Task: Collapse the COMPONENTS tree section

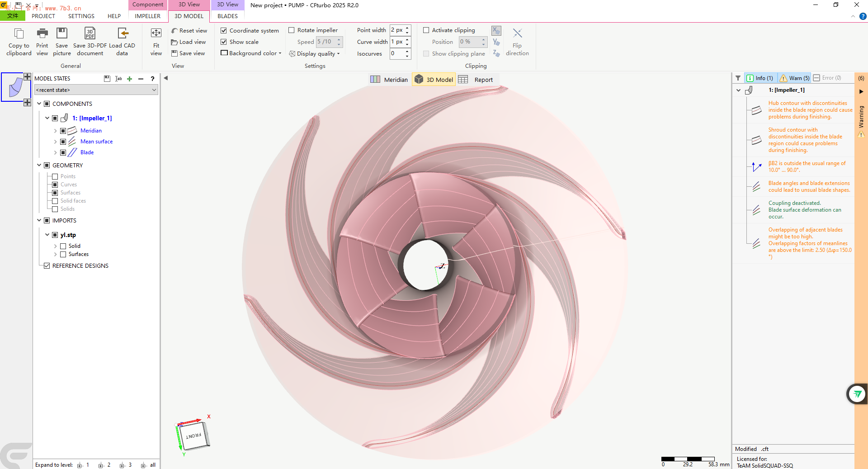Action: coord(39,104)
